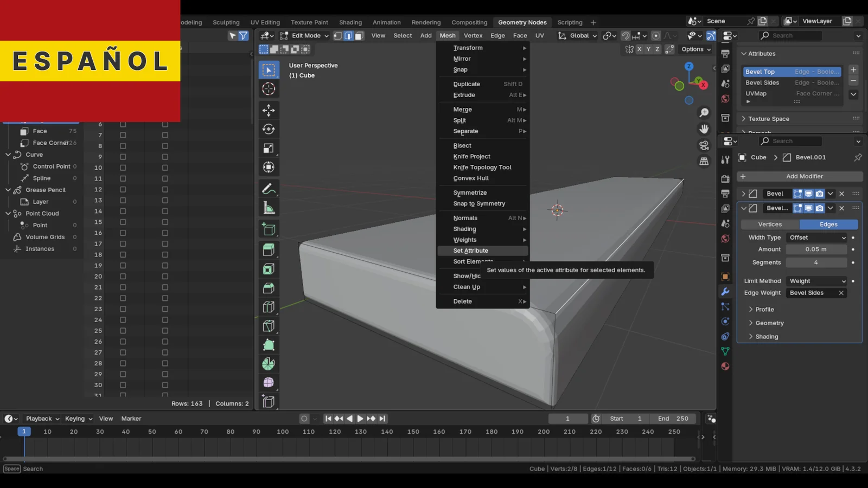868x488 pixels.
Task: Click the zoom magnifier viewport icon
Action: coord(704,113)
